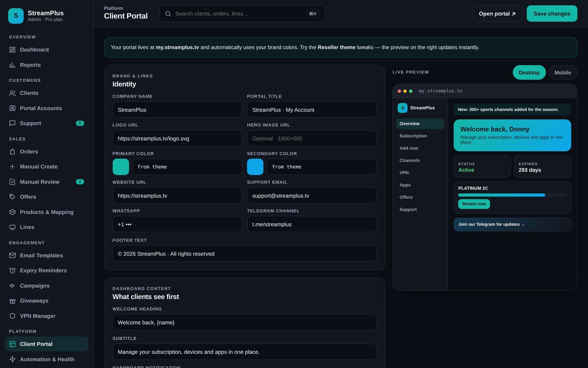
Task: Switch live preview to Desktop
Action: pyautogui.click(x=529, y=72)
